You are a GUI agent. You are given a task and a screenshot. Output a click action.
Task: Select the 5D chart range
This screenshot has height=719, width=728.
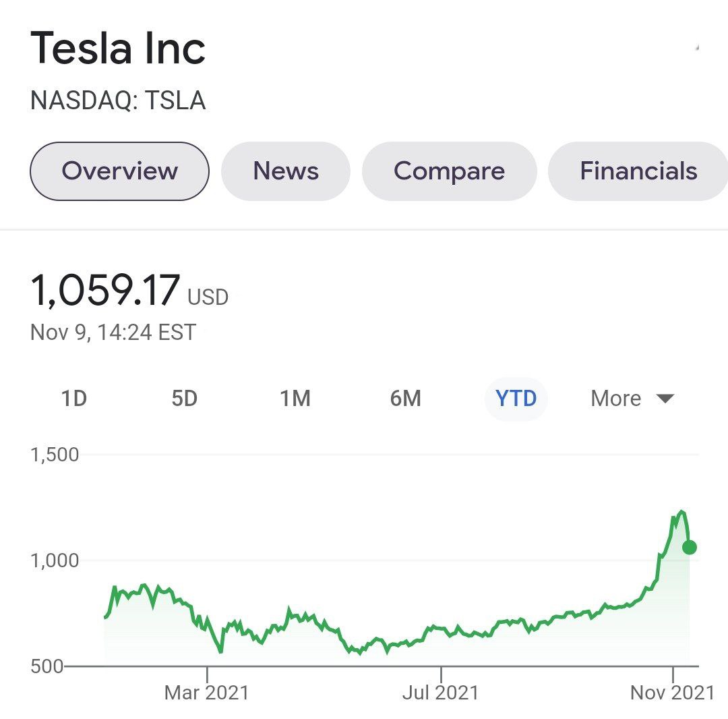[x=185, y=398]
